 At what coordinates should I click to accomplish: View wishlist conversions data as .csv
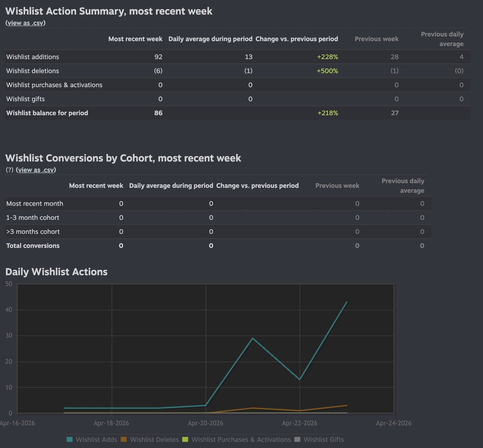point(36,170)
